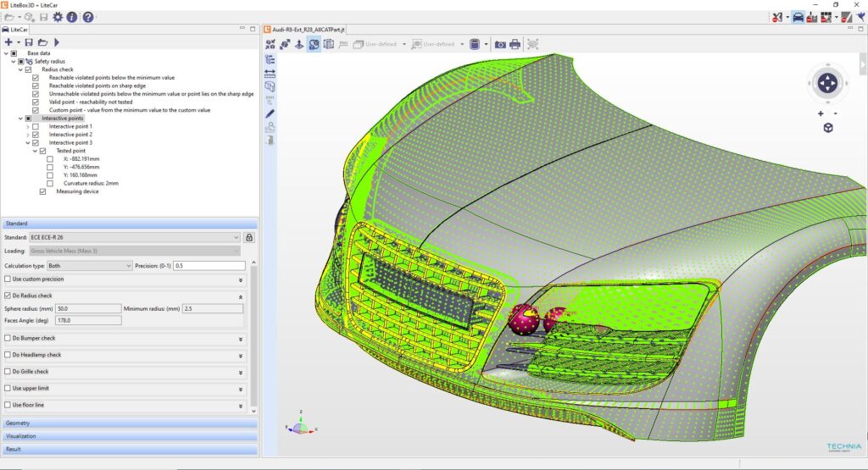Open the Geometry section header
This screenshot has height=470, width=868.
130,423
